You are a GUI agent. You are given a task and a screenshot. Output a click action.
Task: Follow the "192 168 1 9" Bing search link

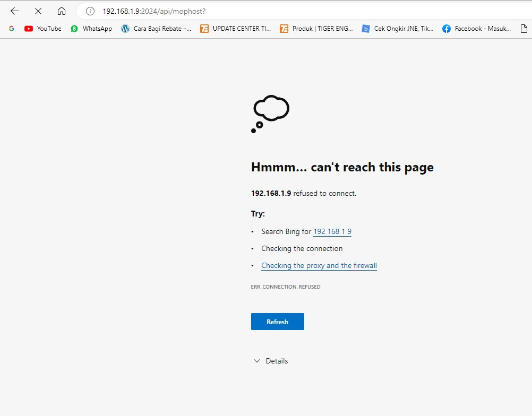coord(332,232)
